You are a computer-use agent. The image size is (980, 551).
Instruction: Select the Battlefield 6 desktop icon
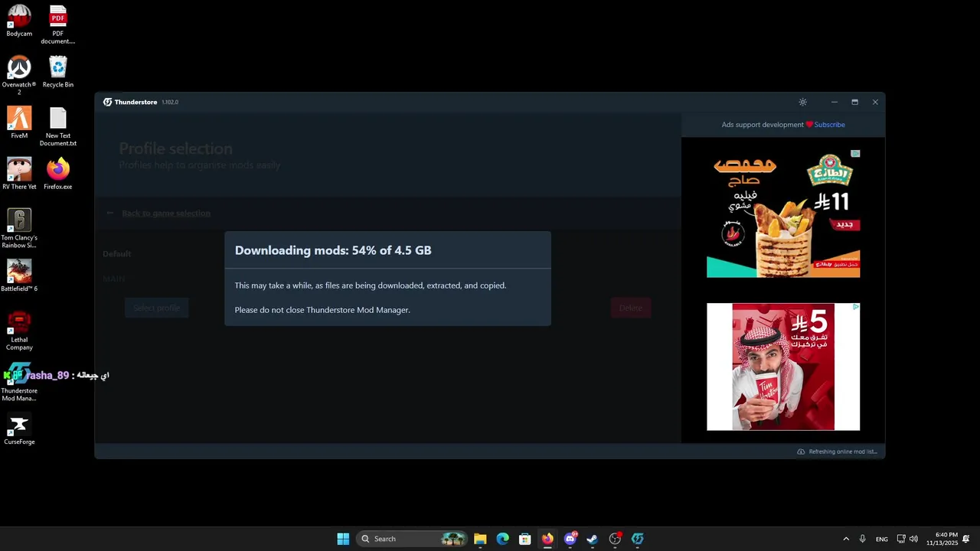tap(19, 275)
